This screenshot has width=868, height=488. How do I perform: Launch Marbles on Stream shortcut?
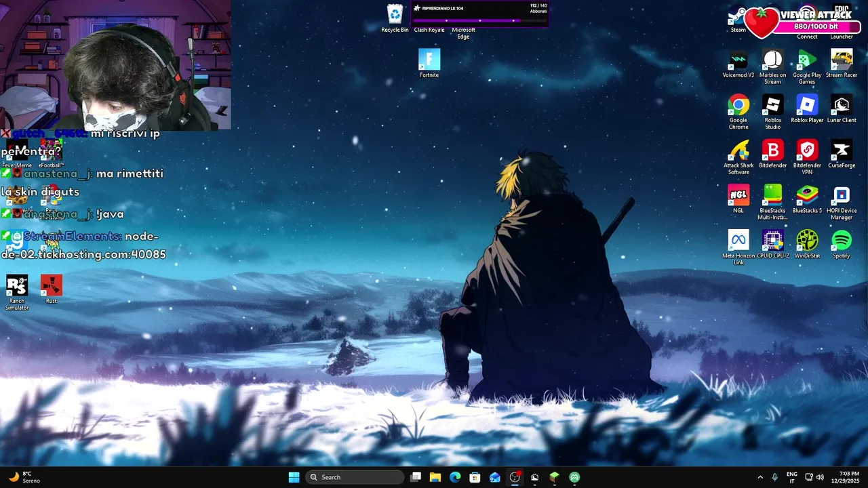click(x=772, y=66)
